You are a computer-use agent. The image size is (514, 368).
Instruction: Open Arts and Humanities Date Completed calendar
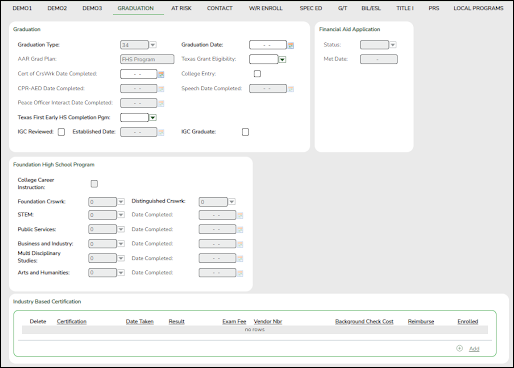click(240, 273)
